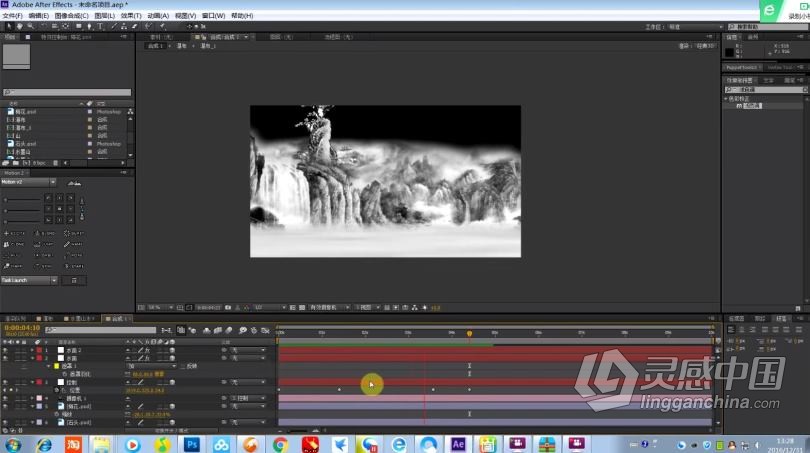Select 石头.psd in the project panel
This screenshot has height=453, width=810.
[x=25, y=144]
